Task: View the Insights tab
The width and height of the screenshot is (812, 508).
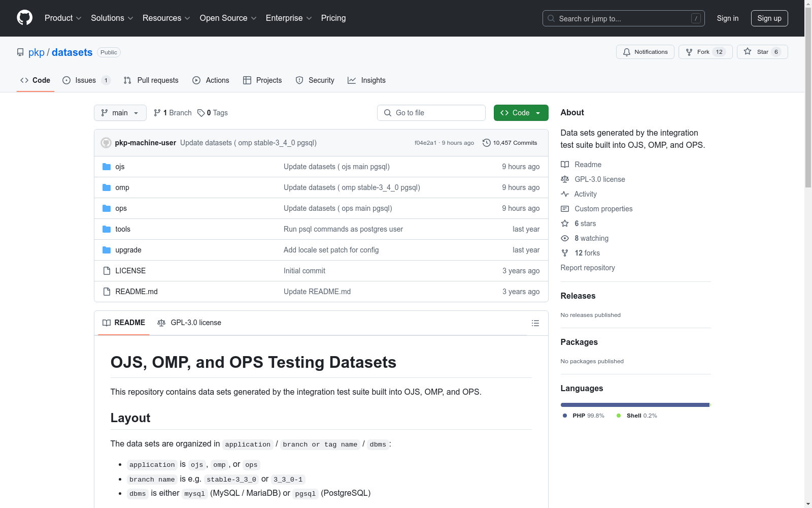Action: pos(367,80)
